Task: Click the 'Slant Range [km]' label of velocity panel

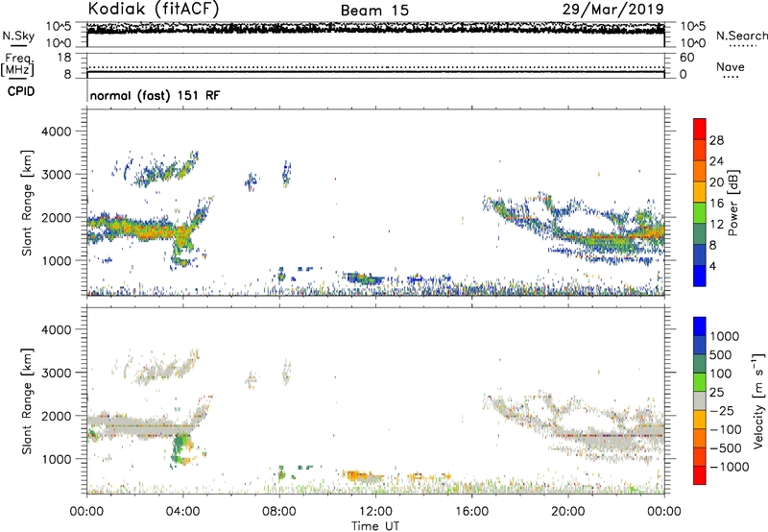Action: 27,401
